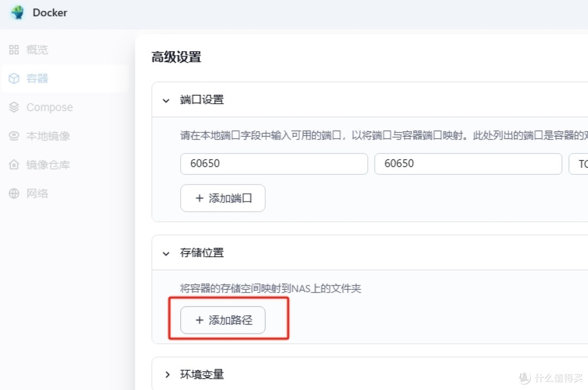Click the 添加端口 add port button

(222, 198)
